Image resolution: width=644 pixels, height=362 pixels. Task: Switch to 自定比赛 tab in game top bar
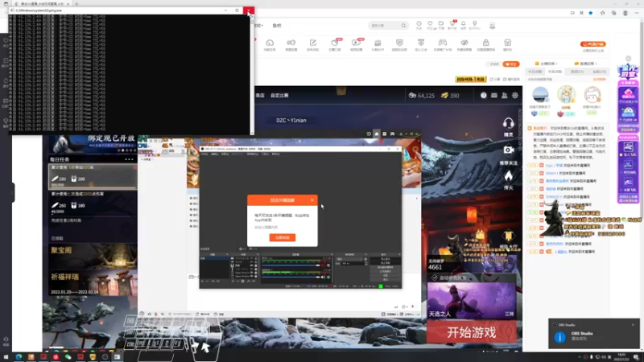point(279,95)
